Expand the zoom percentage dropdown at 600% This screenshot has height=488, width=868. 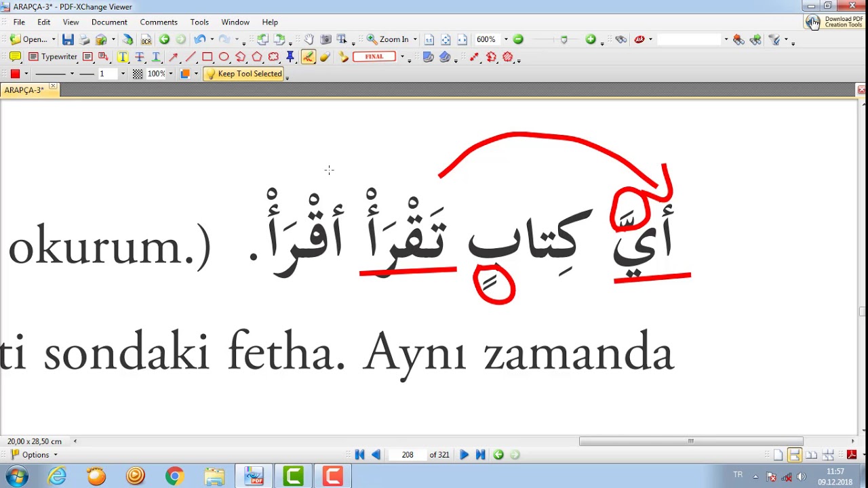[506, 39]
